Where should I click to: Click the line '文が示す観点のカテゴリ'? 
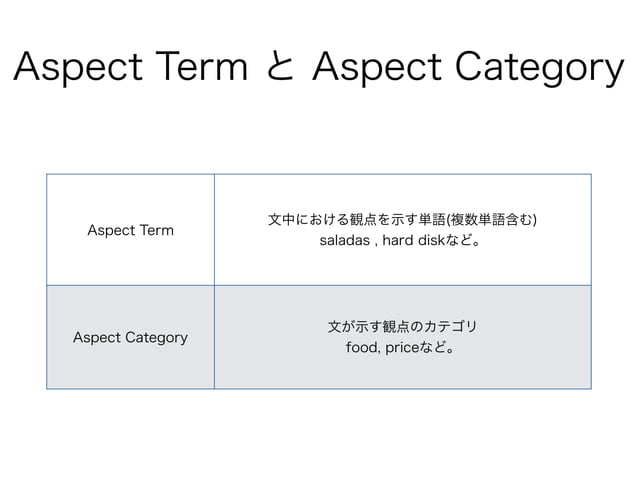tap(403, 327)
